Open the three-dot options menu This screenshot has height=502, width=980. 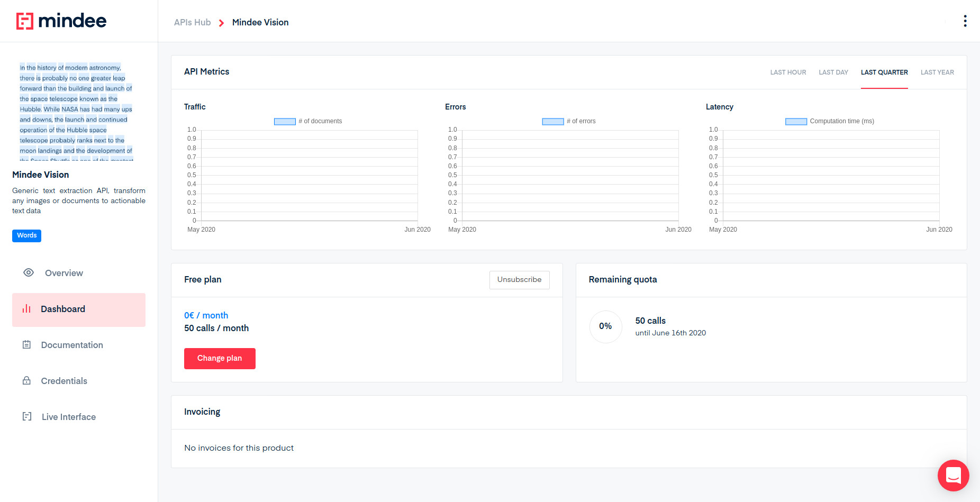(x=965, y=21)
